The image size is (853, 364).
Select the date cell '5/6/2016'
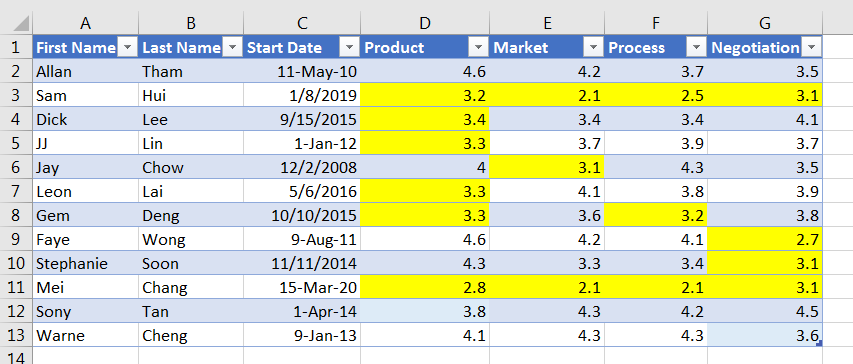click(302, 191)
